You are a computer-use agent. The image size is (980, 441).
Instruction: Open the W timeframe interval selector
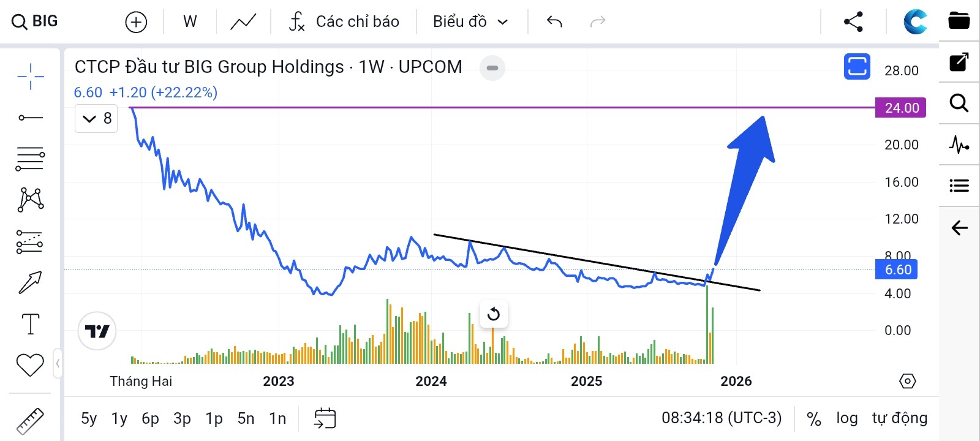(x=190, y=22)
